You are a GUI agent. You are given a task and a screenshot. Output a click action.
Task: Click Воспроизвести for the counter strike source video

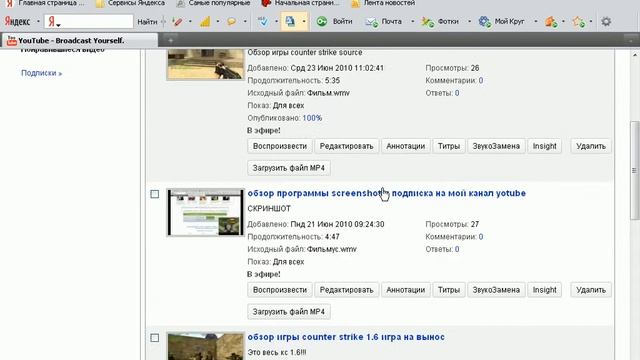coord(280,146)
